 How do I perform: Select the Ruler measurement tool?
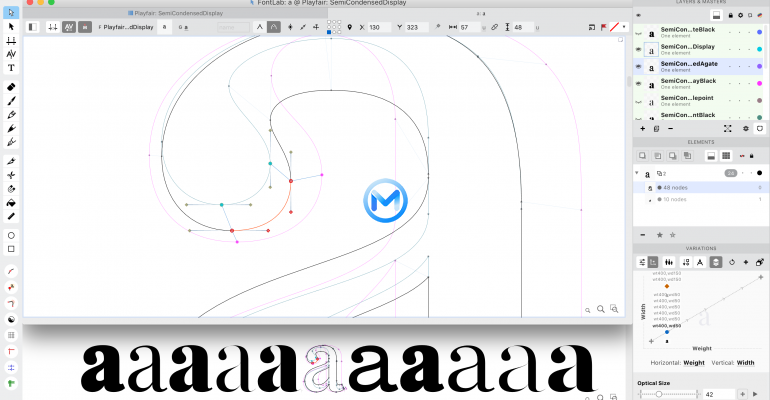pyautogui.click(x=11, y=216)
